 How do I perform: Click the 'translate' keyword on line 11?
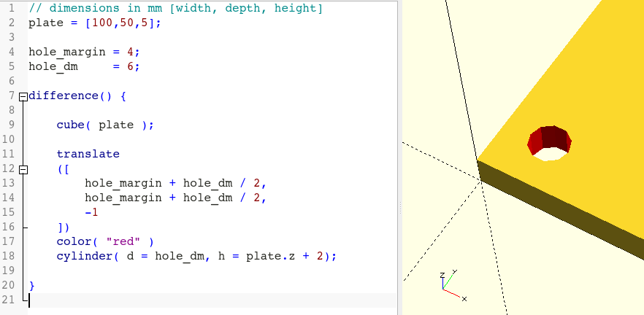(88, 155)
